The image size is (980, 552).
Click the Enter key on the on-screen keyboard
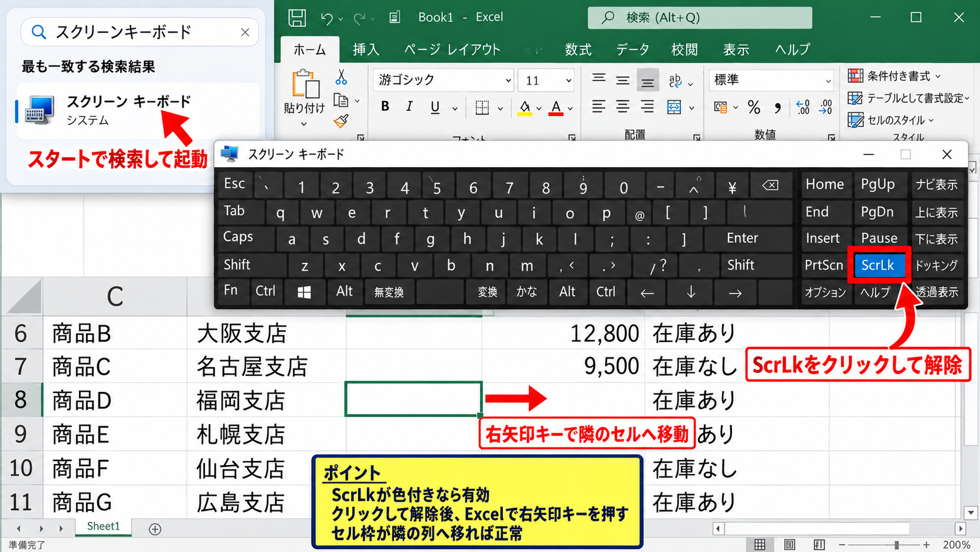[x=748, y=238]
